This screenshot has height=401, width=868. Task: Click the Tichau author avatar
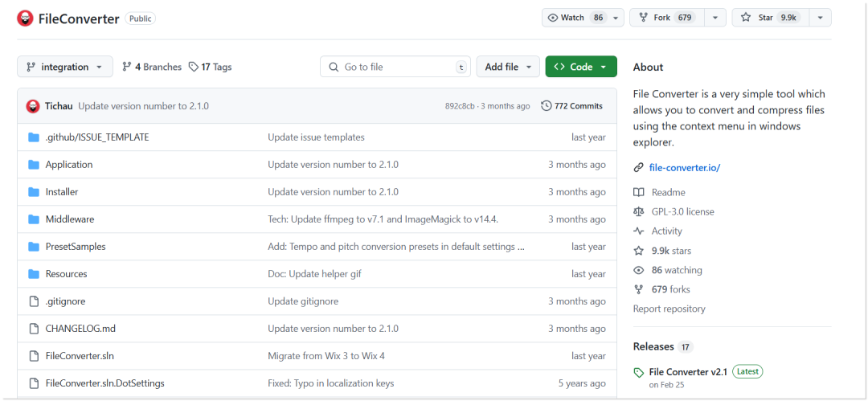pos(33,106)
